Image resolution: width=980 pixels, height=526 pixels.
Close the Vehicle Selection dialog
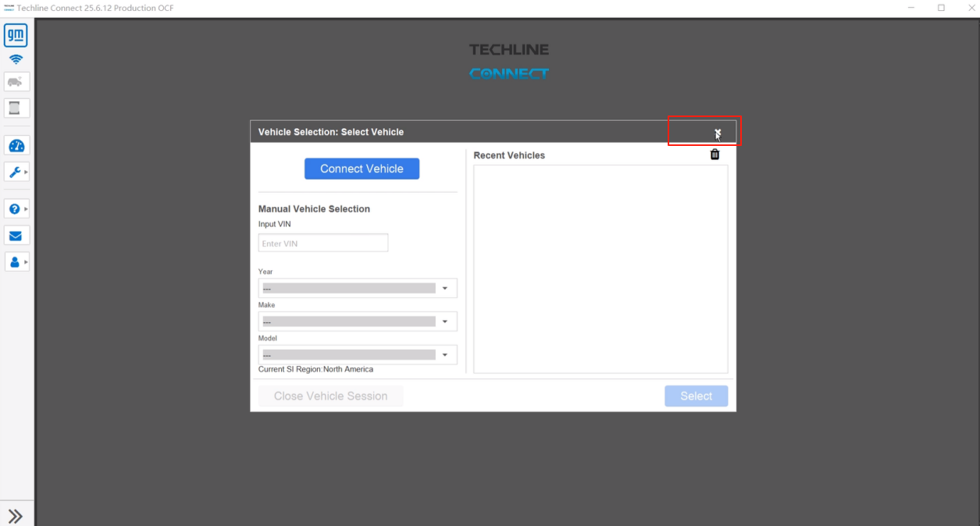coord(718,132)
